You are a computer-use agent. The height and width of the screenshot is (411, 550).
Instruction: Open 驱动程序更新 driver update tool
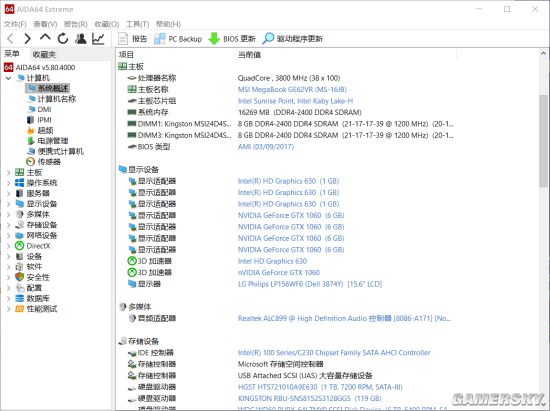tap(293, 39)
